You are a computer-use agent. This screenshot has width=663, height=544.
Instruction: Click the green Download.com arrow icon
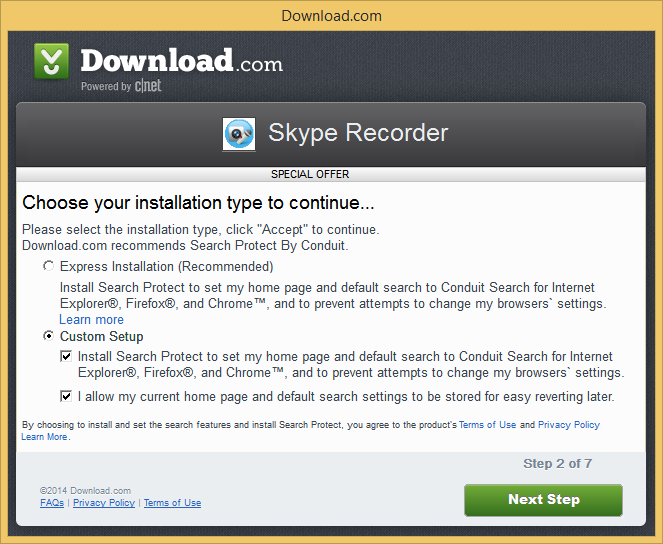point(51,61)
